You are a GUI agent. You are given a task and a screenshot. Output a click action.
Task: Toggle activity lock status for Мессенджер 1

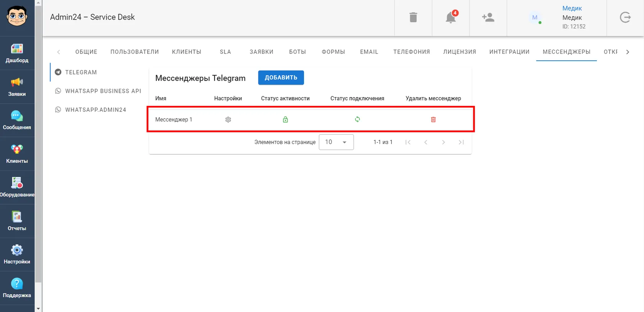click(x=285, y=119)
